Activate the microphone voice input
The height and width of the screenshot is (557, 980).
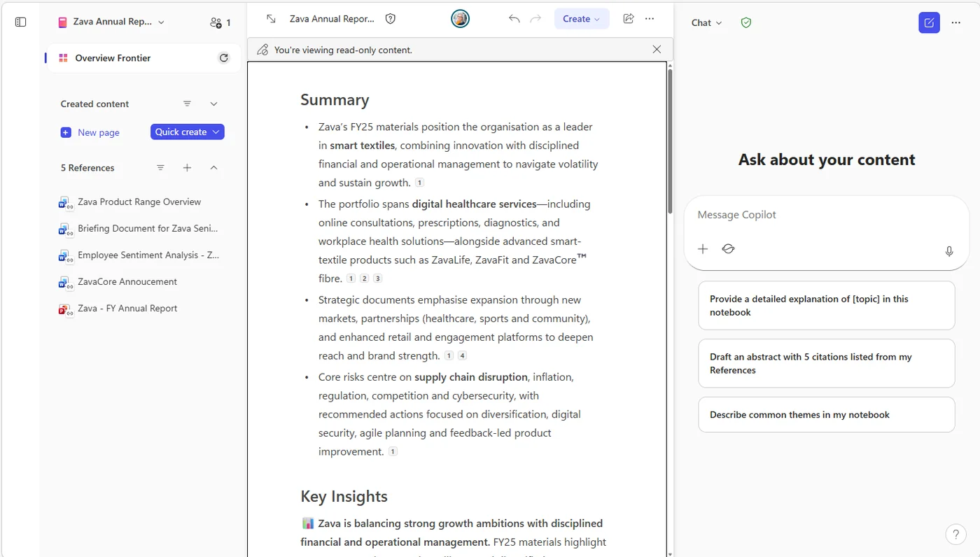pyautogui.click(x=949, y=251)
